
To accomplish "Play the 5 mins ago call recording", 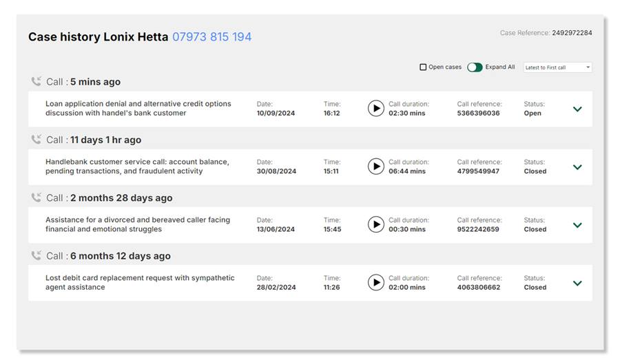I will pos(375,109).
